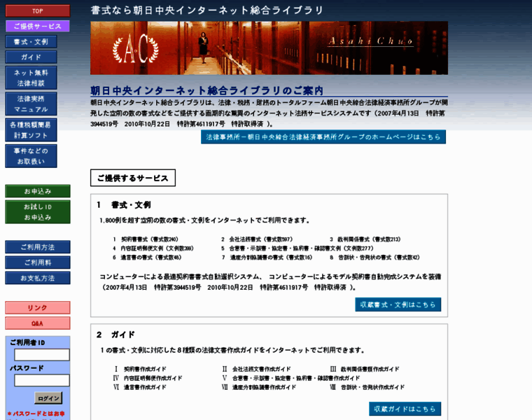Select ネット無料法律相談 in sidebar
The width and height of the screenshot is (532, 420).
pos(31,78)
